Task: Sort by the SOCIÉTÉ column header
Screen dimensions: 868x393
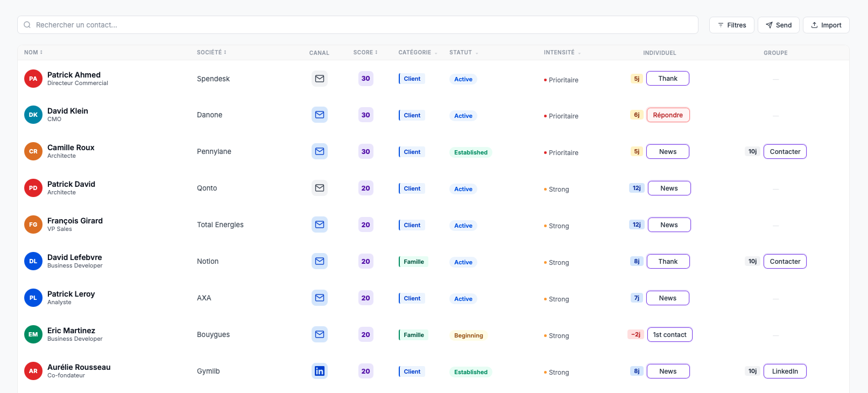Action: [211, 52]
